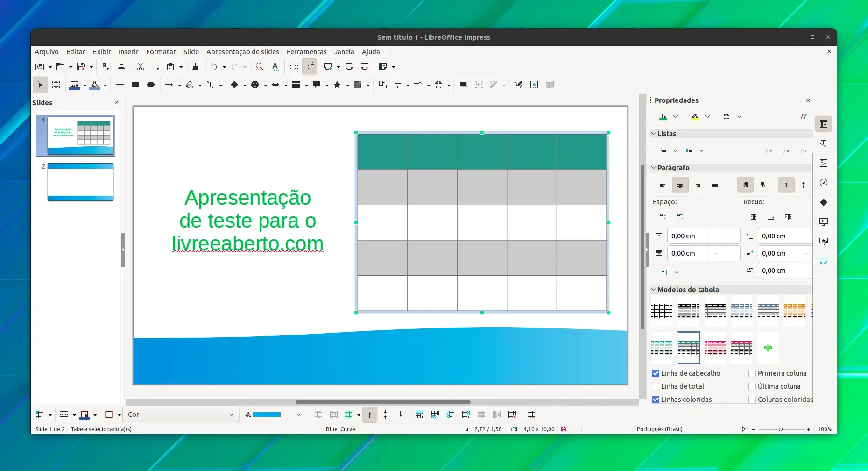
Task: Select the orange table design thumbnail
Action: click(795, 311)
